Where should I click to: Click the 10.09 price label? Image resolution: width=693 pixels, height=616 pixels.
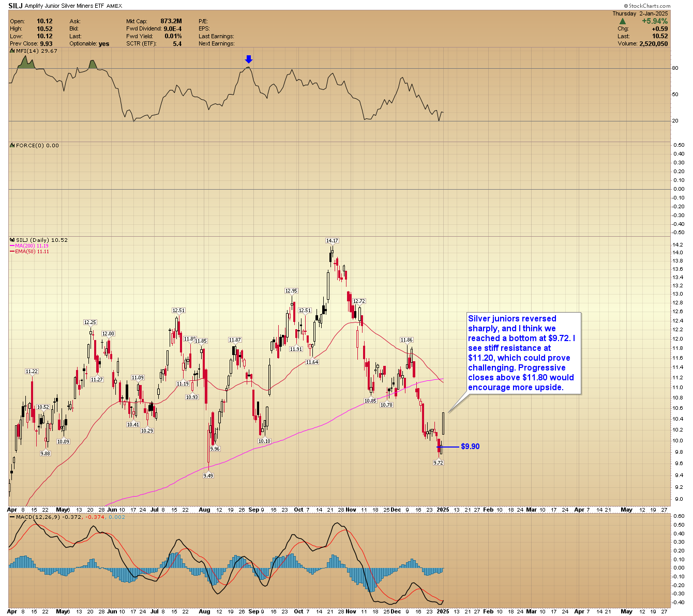[x=63, y=442]
